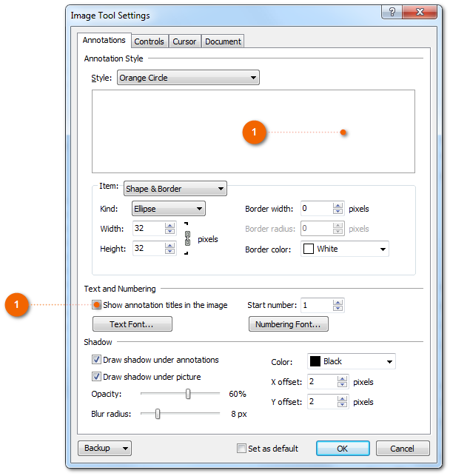Open the Style dropdown showing Orange Circle
The width and height of the screenshot is (450, 476).
tap(188, 78)
